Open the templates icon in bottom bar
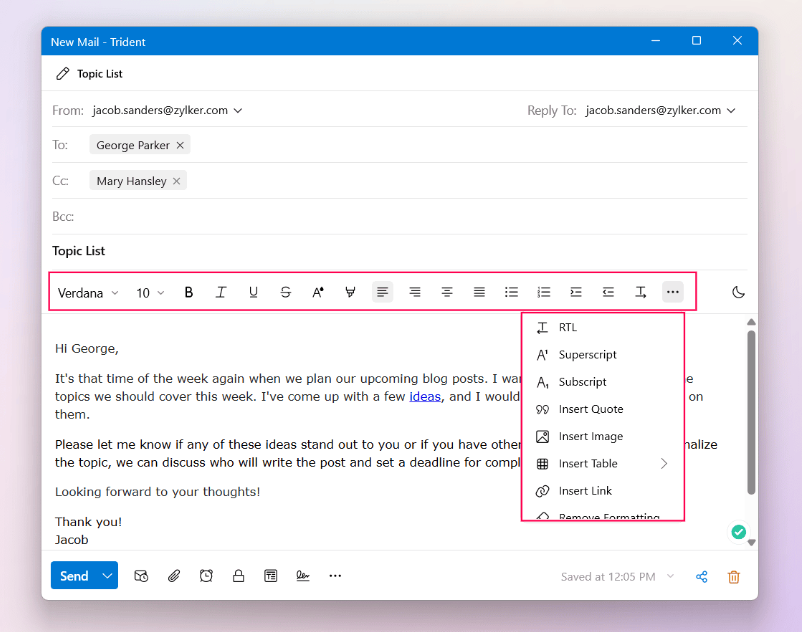802x632 pixels. tap(271, 576)
